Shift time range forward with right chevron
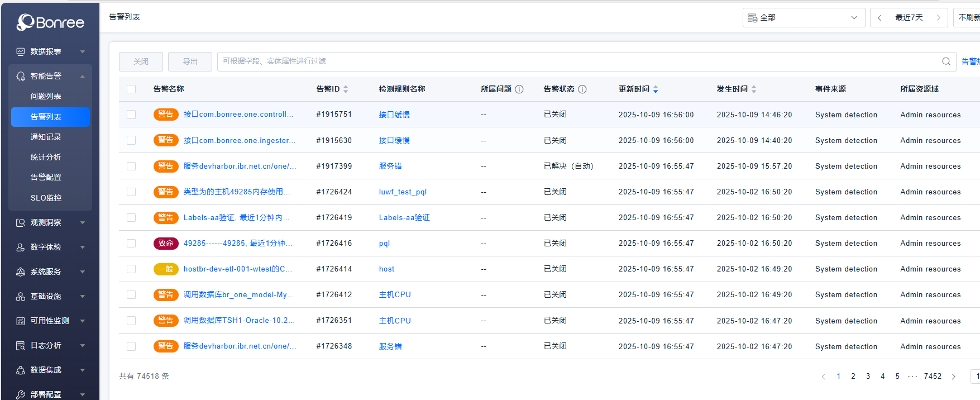Image resolution: width=980 pixels, height=400 pixels. [939, 18]
